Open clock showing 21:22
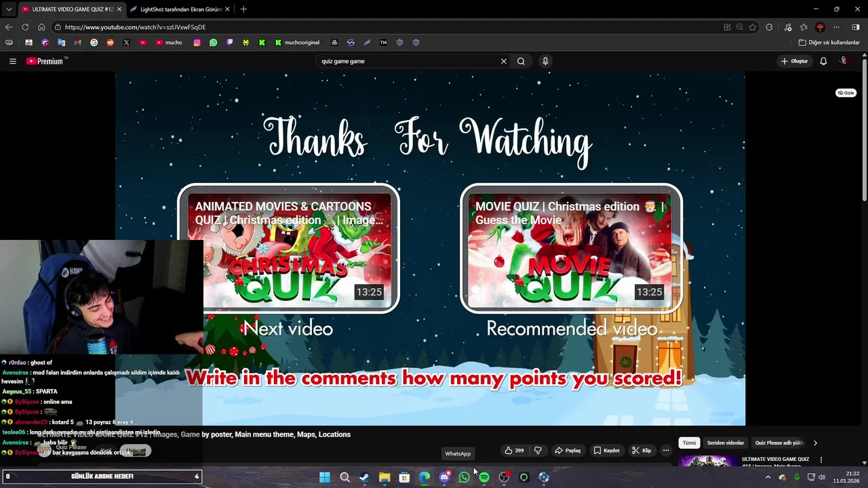 [x=848, y=477]
